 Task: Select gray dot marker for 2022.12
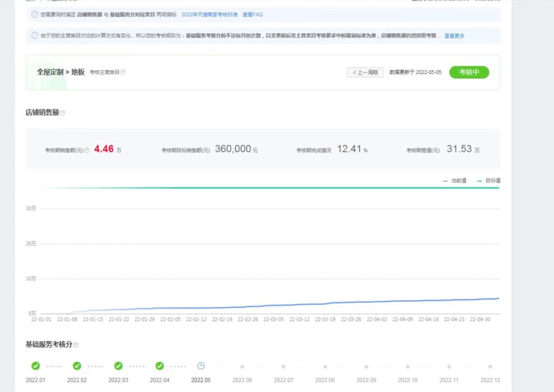[490, 367]
